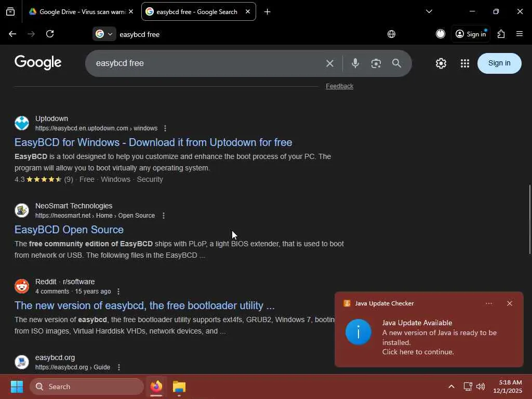The width and height of the screenshot is (532, 399).
Task: Click the blue Google Sign in button
Action: [x=499, y=63]
